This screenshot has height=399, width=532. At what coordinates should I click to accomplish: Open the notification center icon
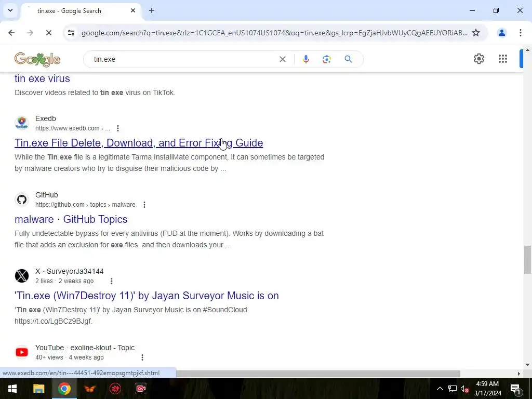click(x=515, y=389)
